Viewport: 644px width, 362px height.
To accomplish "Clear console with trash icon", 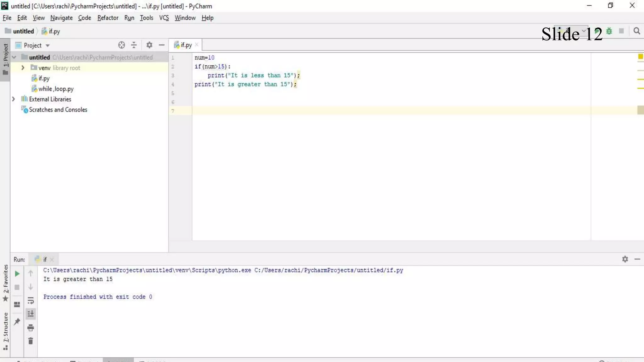I will [x=31, y=341].
